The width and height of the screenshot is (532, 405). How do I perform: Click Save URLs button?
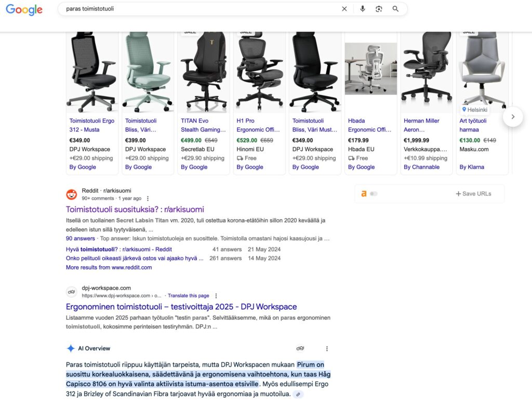click(x=473, y=194)
